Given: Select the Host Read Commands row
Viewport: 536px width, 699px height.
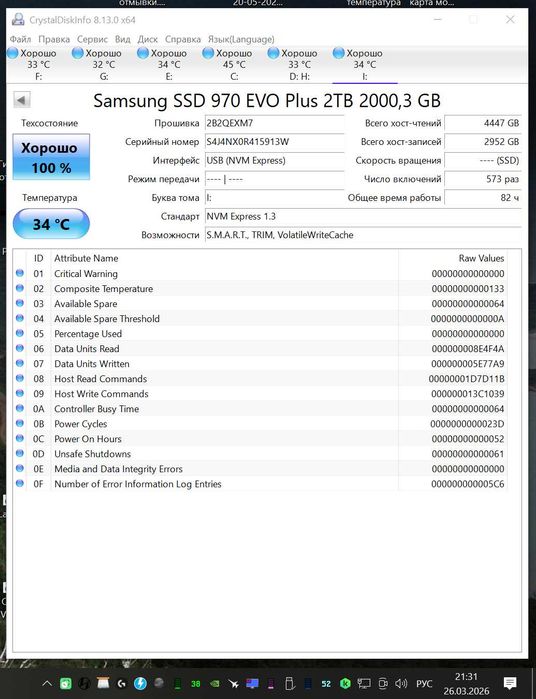Looking at the screenshot, I should point(260,379).
